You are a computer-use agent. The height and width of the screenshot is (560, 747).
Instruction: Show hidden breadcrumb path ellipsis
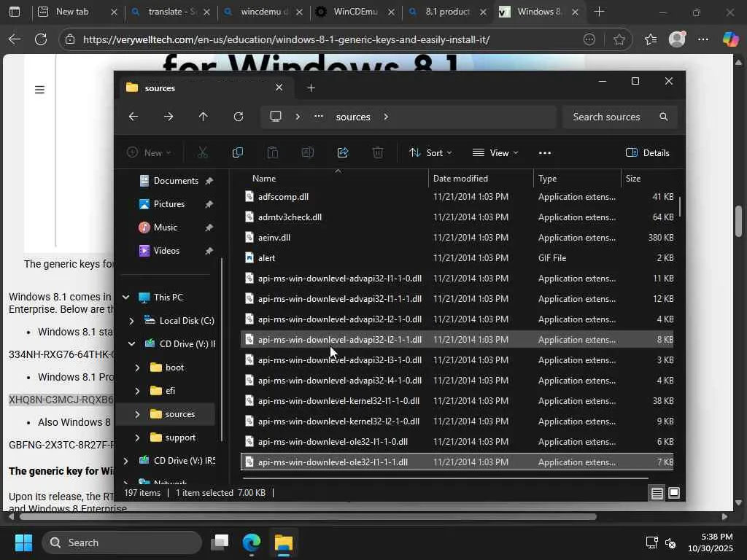point(319,117)
